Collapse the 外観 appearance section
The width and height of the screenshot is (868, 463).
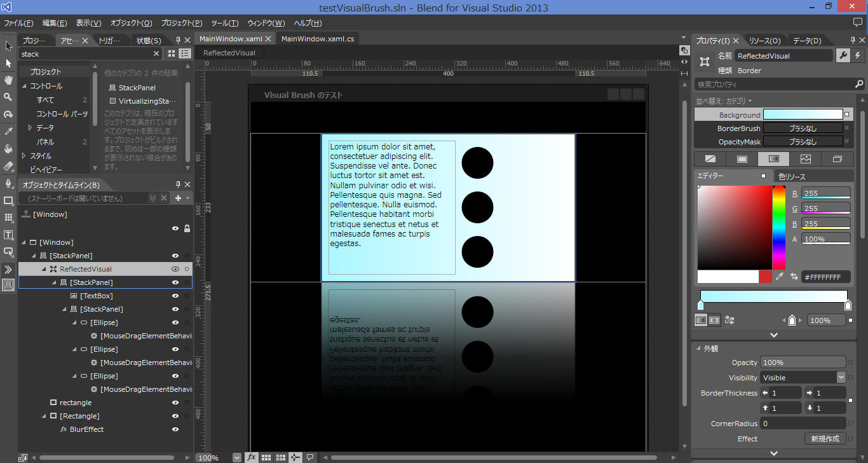click(x=698, y=349)
